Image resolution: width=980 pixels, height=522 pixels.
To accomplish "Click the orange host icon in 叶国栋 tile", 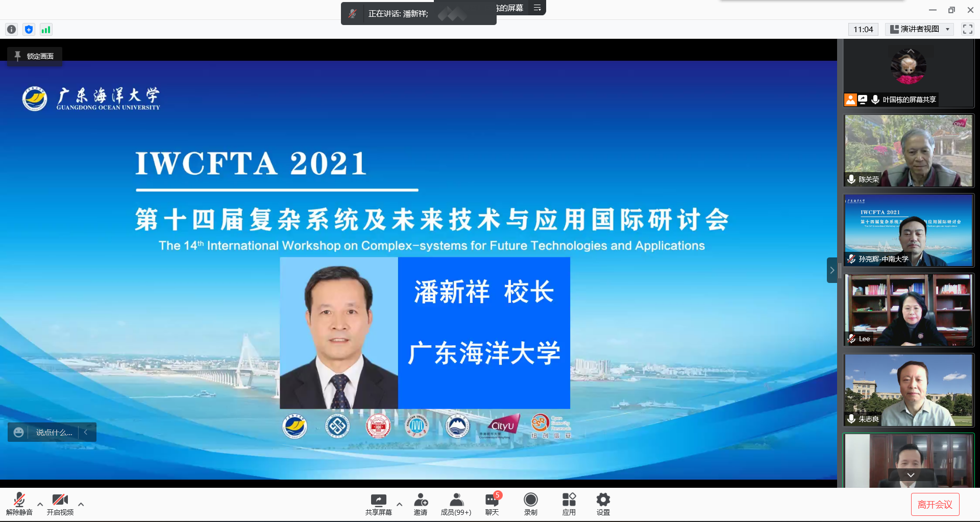I will 850,100.
